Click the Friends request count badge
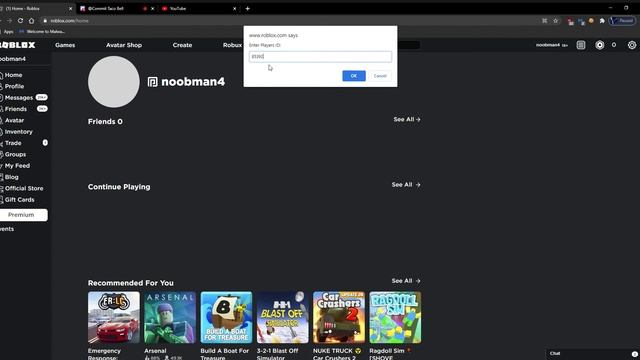This screenshot has width=640, height=360. coord(42,109)
